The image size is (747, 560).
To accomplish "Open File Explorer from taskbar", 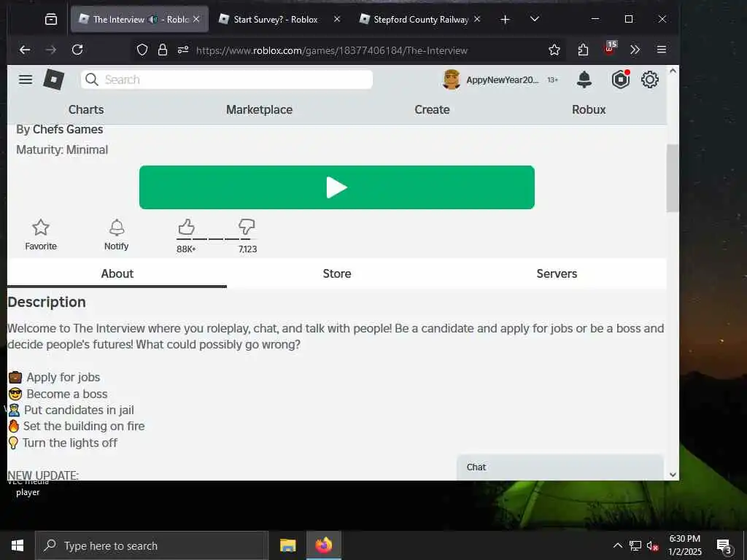I will 287,545.
